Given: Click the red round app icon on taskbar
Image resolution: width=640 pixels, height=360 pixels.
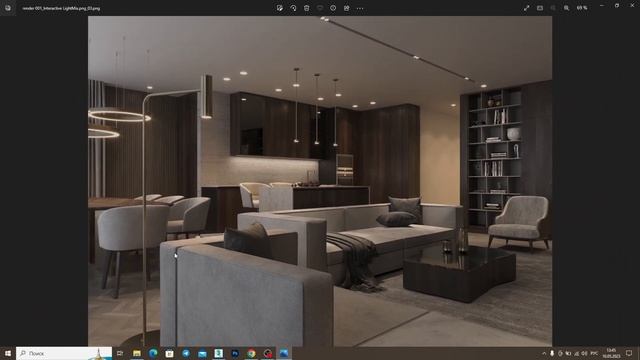Looking at the screenshot, I should 267,353.
